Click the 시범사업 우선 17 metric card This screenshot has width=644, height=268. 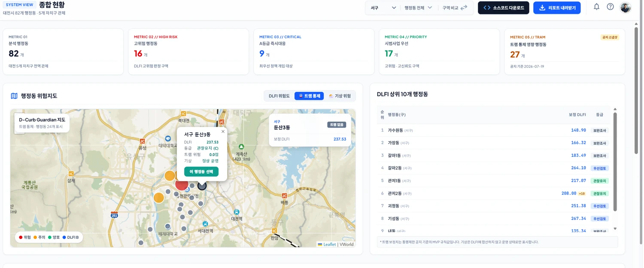pyautogui.click(x=439, y=52)
